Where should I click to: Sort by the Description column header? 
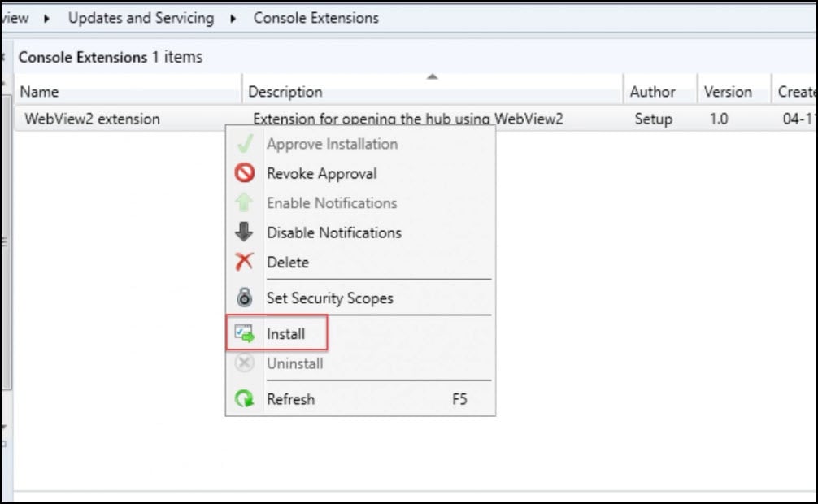click(433, 92)
